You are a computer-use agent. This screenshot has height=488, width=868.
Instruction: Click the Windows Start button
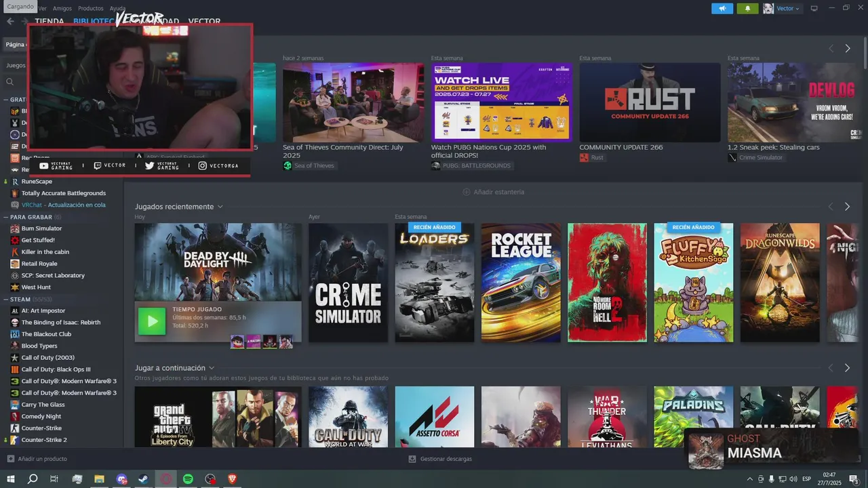11,479
